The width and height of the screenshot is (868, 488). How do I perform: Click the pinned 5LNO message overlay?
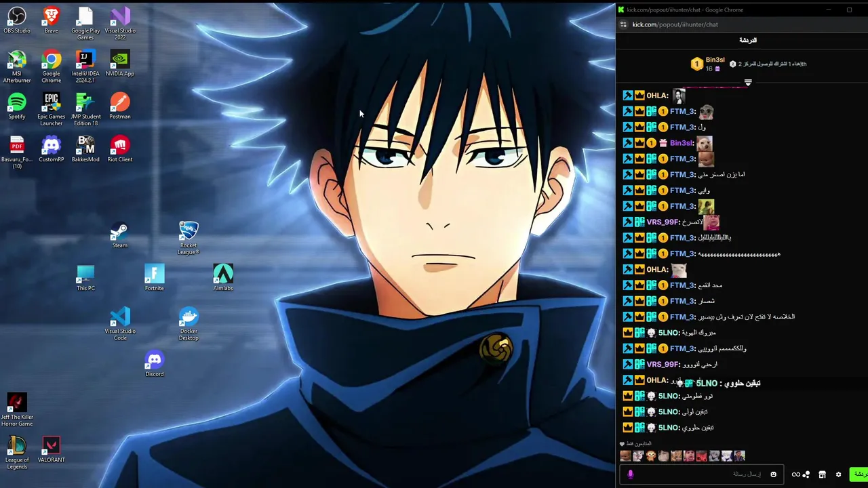pos(719,384)
